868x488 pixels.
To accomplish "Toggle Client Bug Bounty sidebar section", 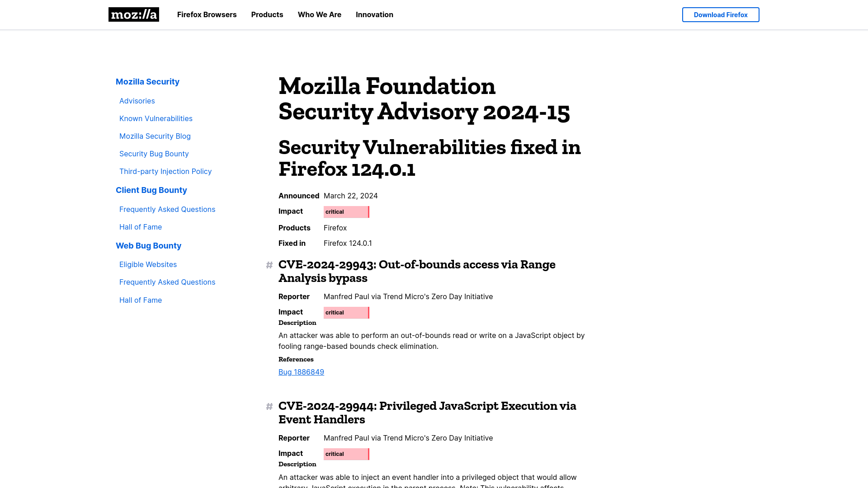I will click(151, 189).
